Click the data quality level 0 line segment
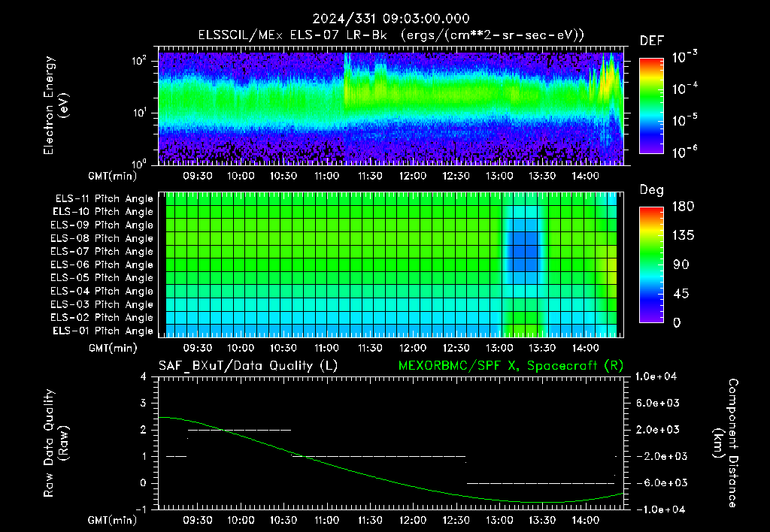 [x=540, y=483]
